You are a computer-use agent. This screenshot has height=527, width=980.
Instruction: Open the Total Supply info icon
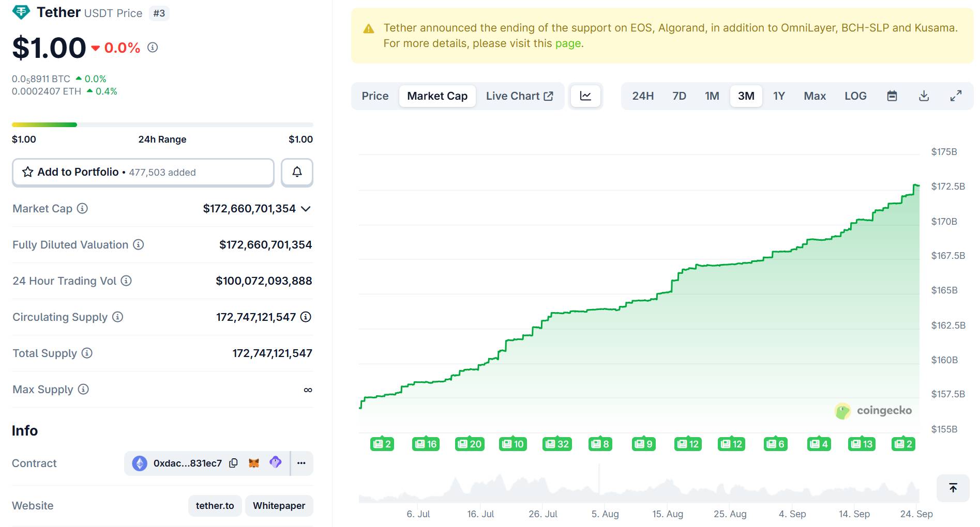tap(87, 353)
